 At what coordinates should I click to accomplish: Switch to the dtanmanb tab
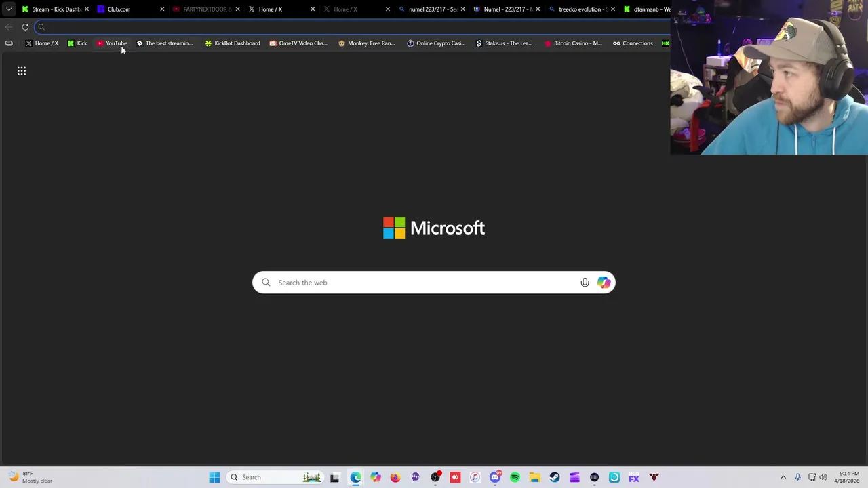tap(646, 9)
